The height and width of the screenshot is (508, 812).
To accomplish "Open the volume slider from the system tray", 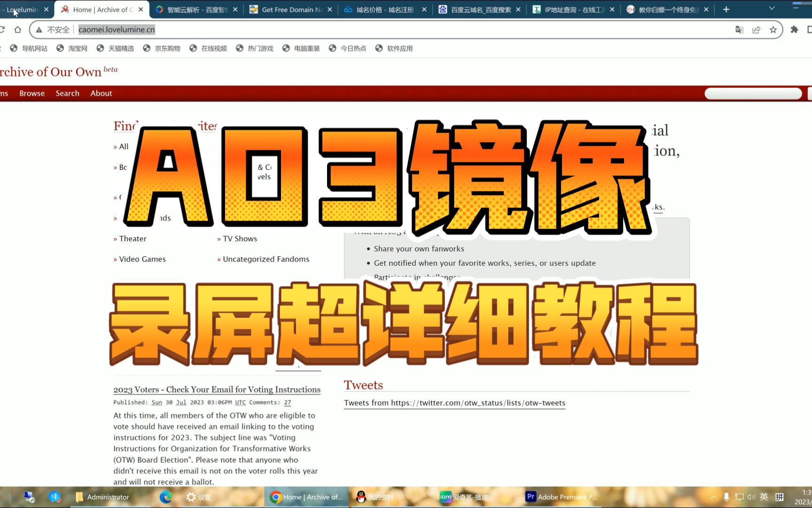I will (x=751, y=497).
